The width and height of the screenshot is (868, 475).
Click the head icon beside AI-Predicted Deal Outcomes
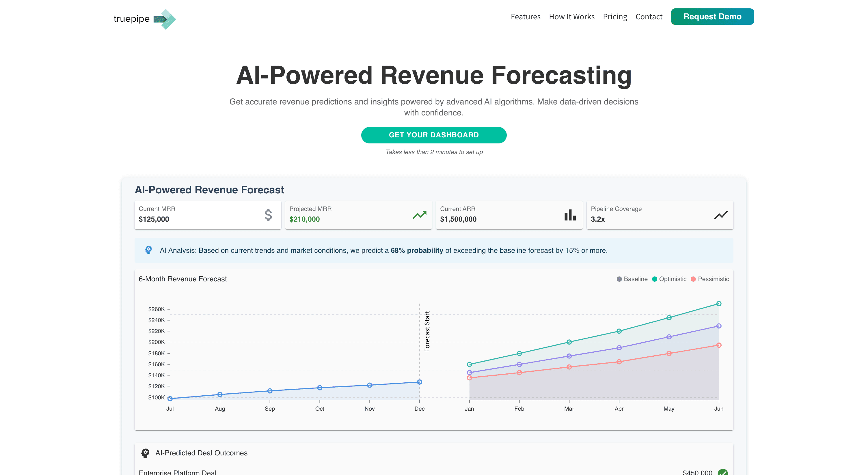click(145, 453)
